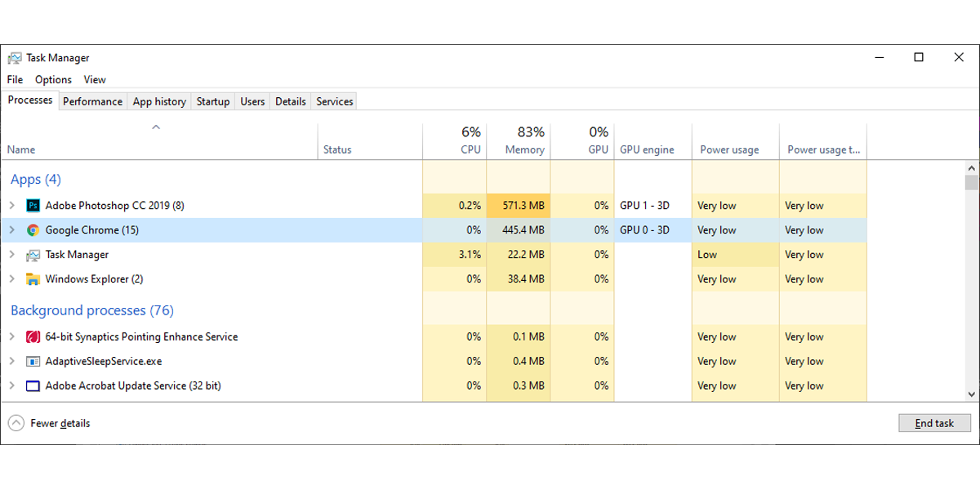Click the scrollbar down arrow
The image size is (980, 490).
click(x=971, y=394)
